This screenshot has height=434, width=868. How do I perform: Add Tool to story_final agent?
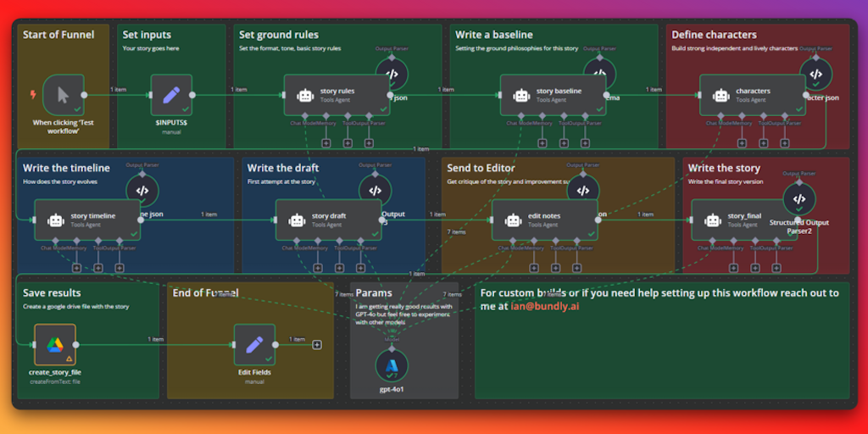tap(755, 268)
